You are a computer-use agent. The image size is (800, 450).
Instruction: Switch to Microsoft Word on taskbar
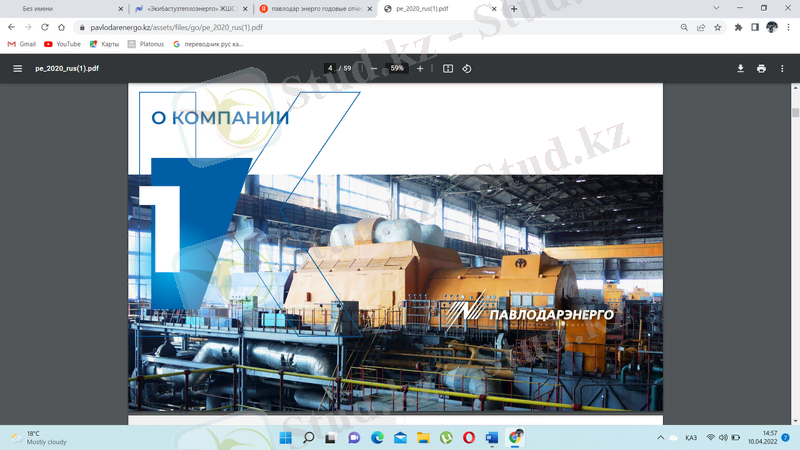pos(492,438)
